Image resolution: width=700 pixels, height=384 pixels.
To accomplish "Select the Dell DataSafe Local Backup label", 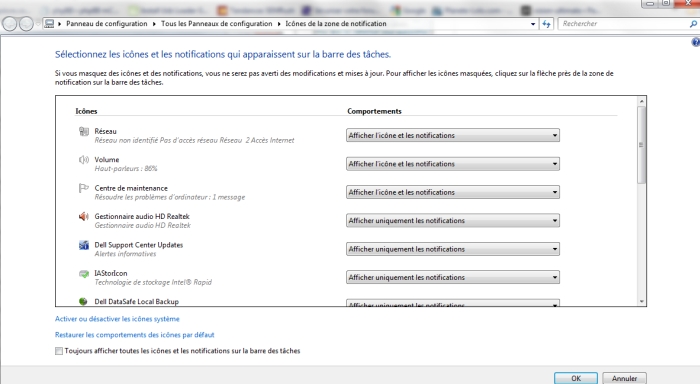I will [x=136, y=301].
